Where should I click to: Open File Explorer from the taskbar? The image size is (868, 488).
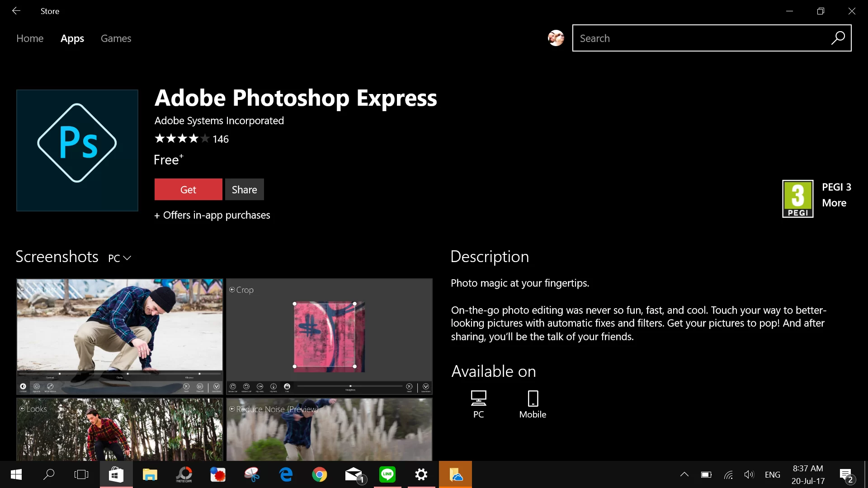[x=150, y=474]
